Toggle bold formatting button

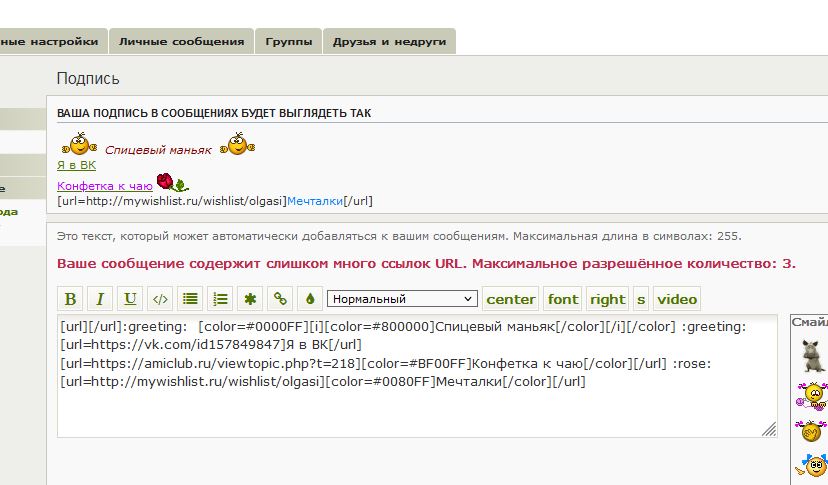tap(70, 299)
